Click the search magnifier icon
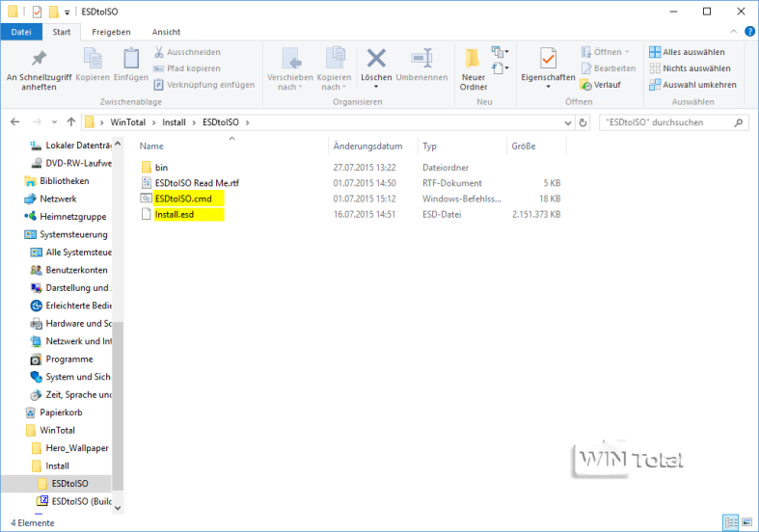 tap(738, 122)
